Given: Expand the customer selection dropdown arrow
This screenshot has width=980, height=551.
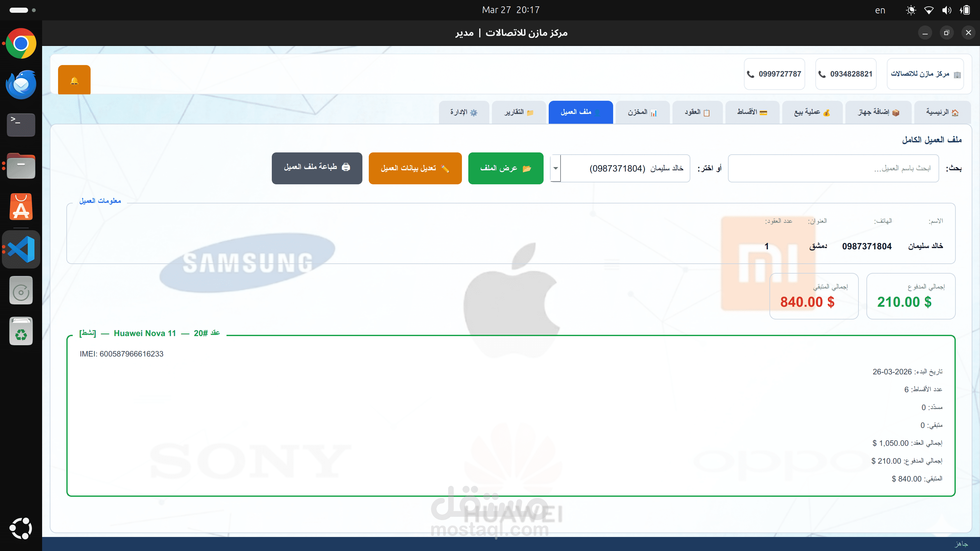Looking at the screenshot, I should tap(555, 168).
